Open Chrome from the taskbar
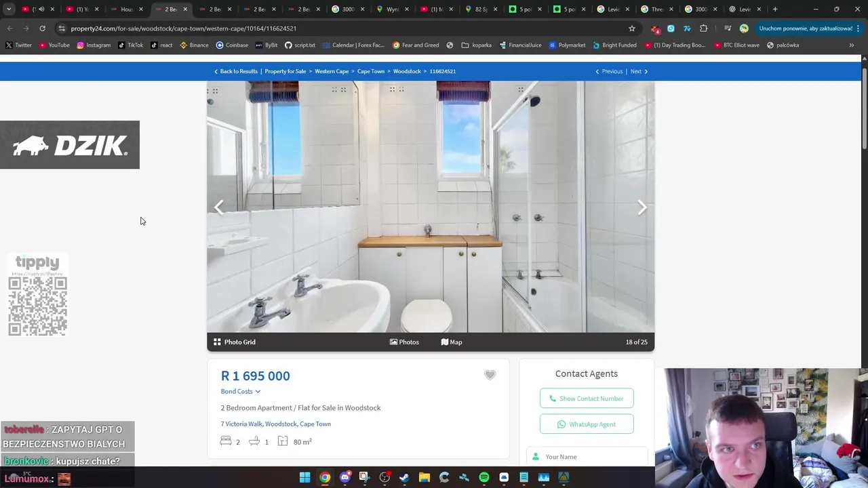The width and height of the screenshot is (868, 488). [325, 478]
